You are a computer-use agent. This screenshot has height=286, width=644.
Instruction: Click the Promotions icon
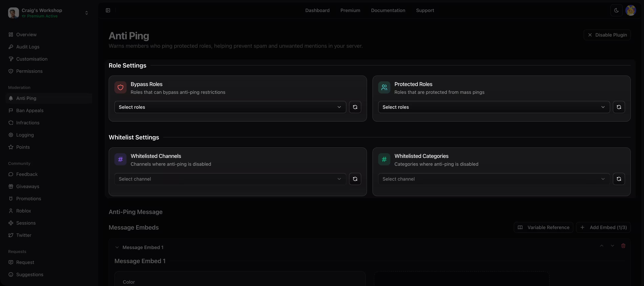coord(11,199)
